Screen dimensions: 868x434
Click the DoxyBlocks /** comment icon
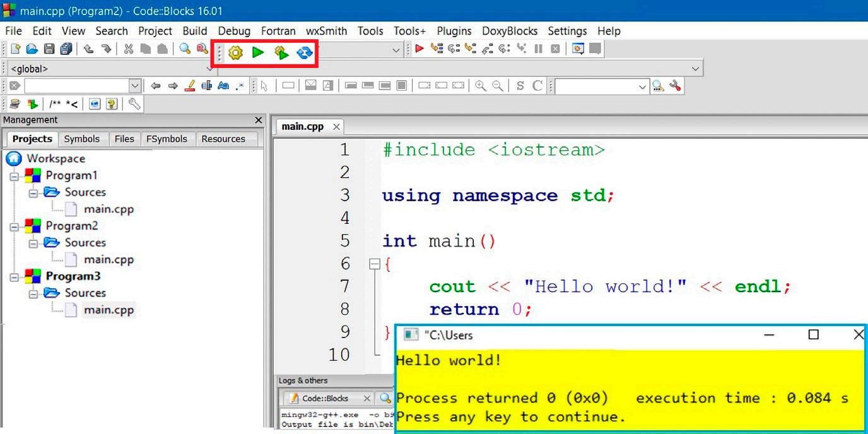pyautogui.click(x=56, y=104)
